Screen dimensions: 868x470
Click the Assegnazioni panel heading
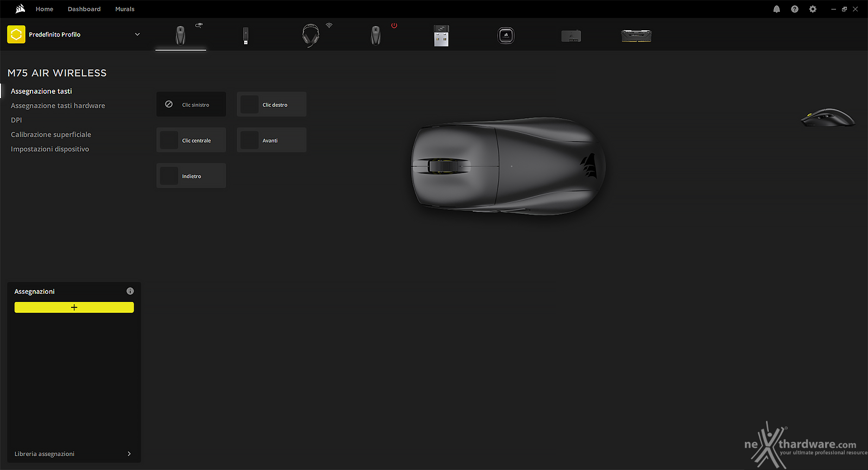pyautogui.click(x=35, y=292)
